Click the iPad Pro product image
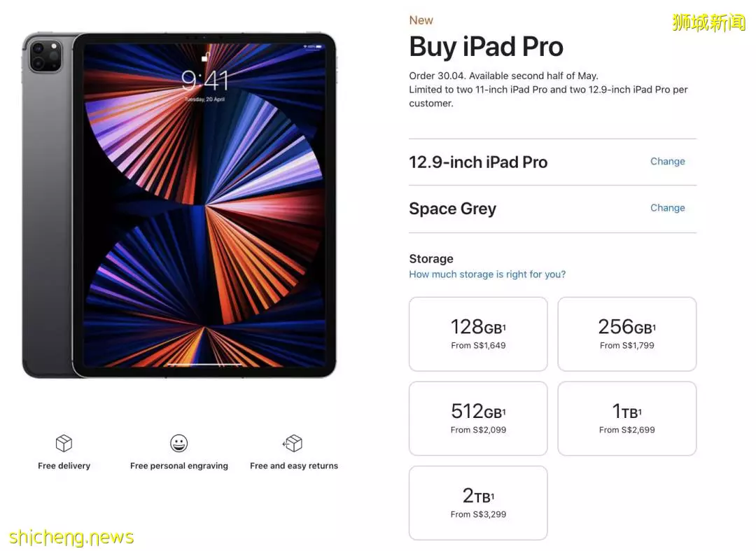The width and height of the screenshot is (756, 551). coord(179,205)
